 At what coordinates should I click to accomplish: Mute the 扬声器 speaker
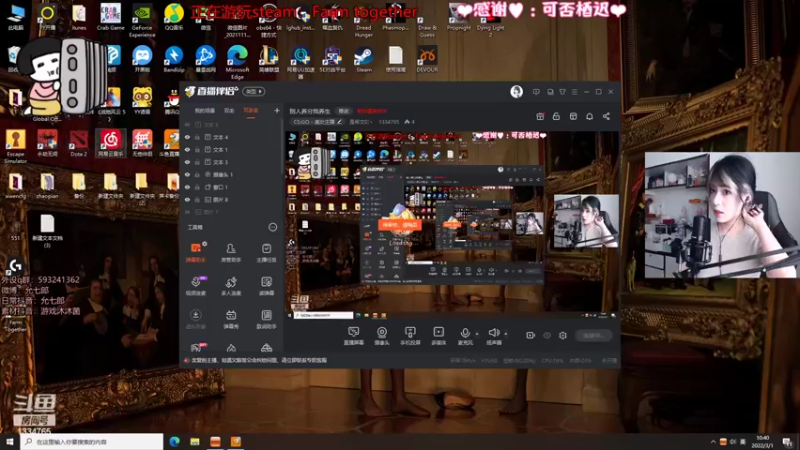493,336
